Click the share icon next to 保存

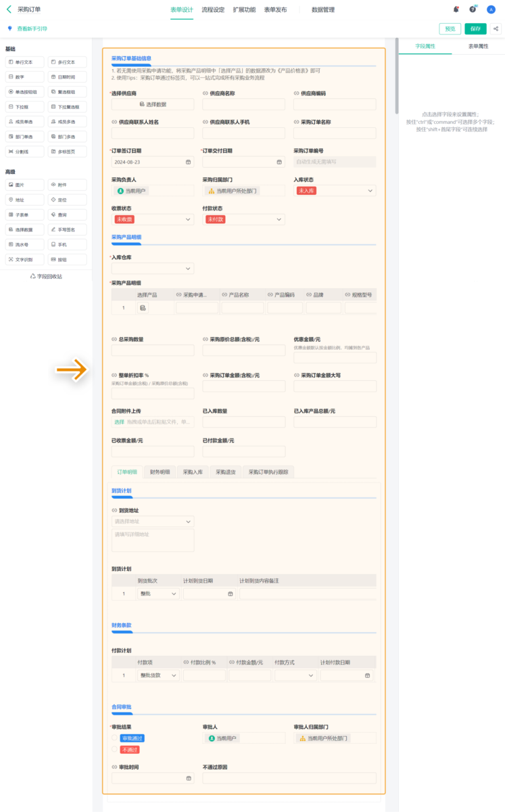(x=496, y=29)
